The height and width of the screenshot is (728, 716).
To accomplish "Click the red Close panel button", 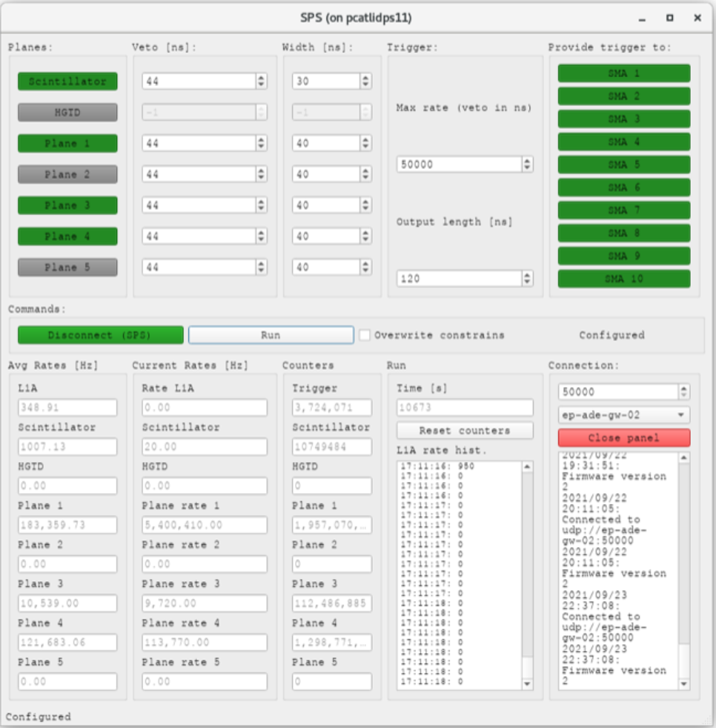I will (624, 438).
